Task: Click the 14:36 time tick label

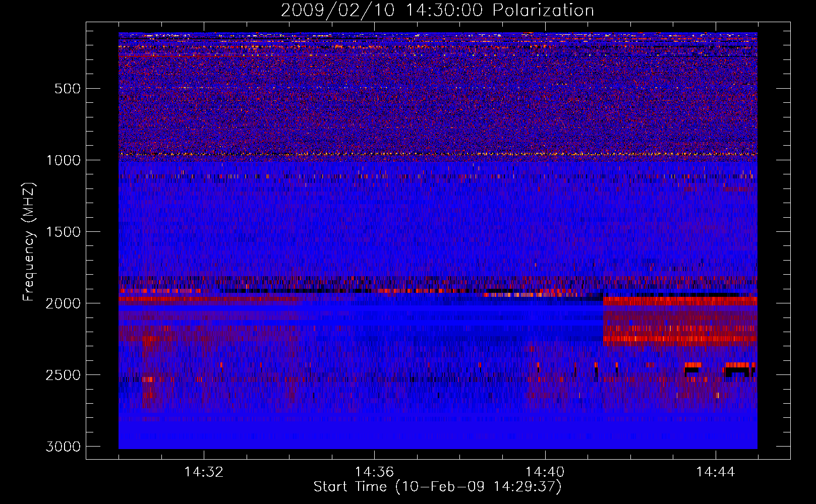Action: [x=374, y=472]
